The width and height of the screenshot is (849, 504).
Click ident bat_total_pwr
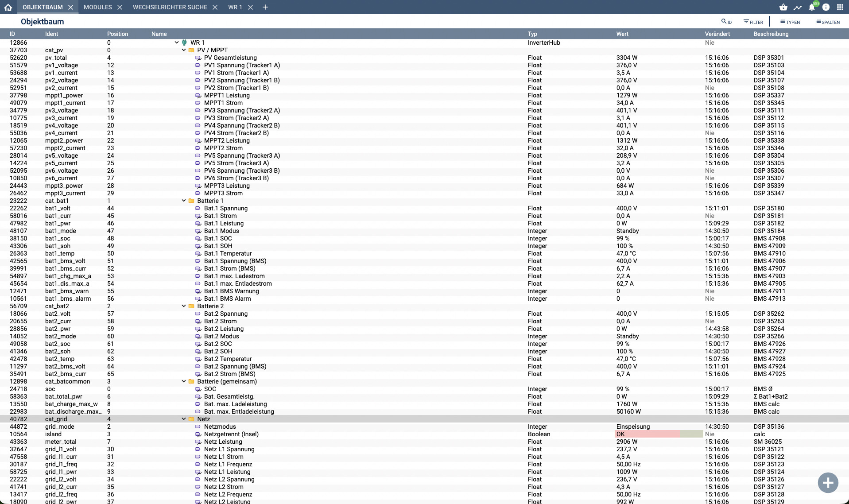64,396
